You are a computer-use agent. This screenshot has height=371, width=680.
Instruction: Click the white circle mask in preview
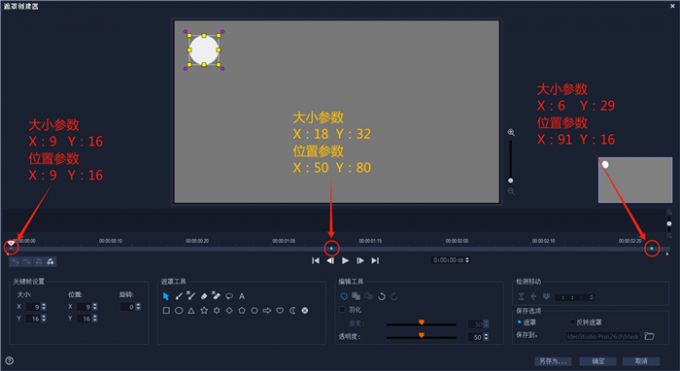point(204,50)
